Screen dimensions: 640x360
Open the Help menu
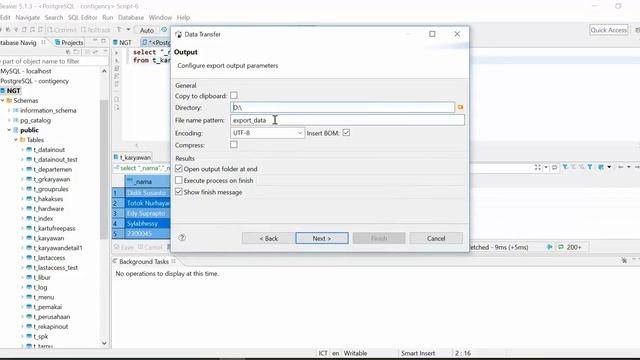183,18
